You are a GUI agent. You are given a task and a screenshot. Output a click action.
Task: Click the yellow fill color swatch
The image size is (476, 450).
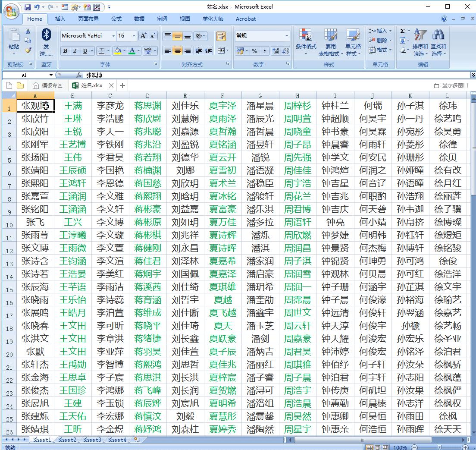[x=118, y=51]
